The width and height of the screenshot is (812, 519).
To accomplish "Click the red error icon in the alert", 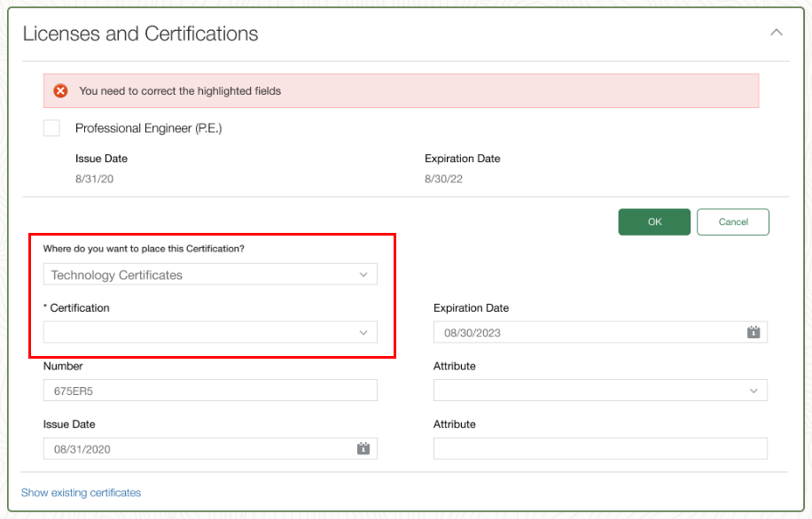I will (x=60, y=90).
